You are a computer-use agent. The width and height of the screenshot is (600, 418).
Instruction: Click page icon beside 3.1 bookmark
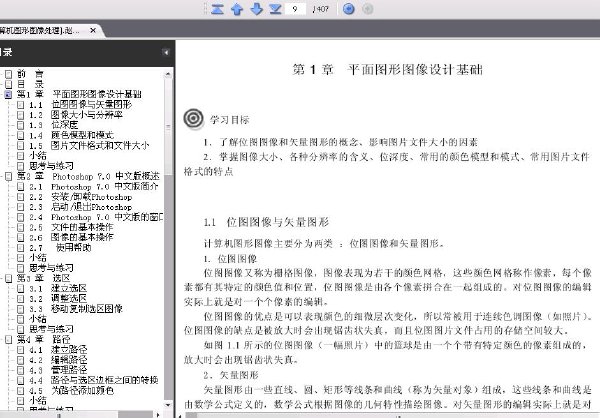(x=21, y=288)
